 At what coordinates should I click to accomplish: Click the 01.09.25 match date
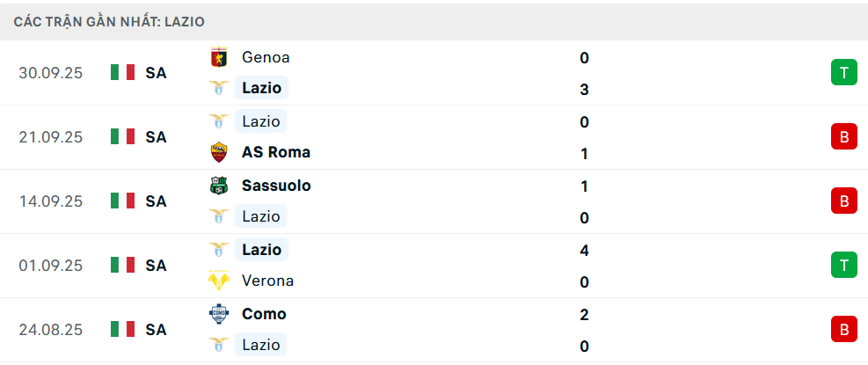[x=50, y=265]
